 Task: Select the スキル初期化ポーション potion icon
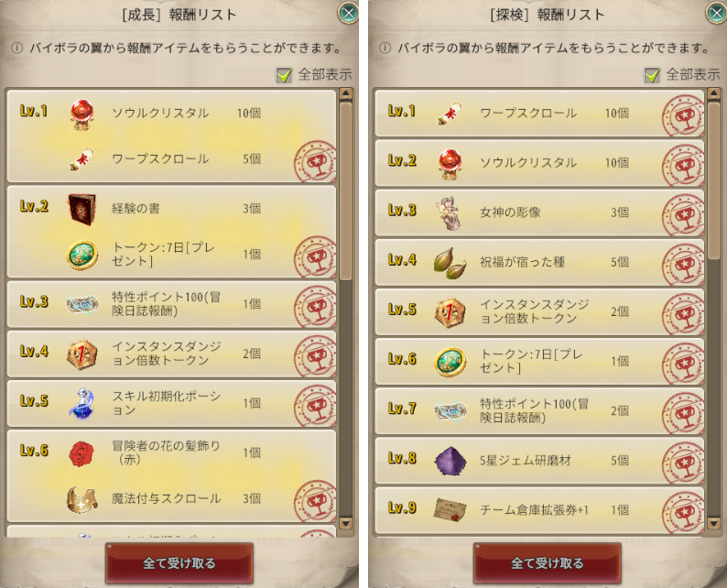pyautogui.click(x=82, y=402)
